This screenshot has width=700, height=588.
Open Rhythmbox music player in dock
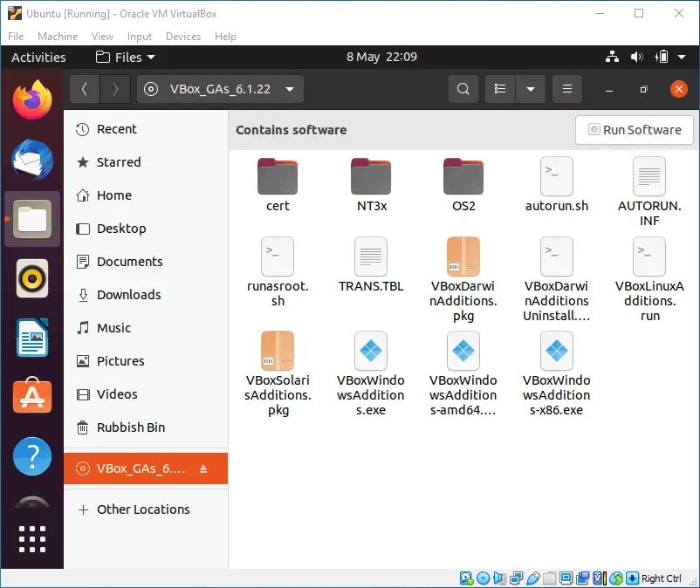coord(32,278)
